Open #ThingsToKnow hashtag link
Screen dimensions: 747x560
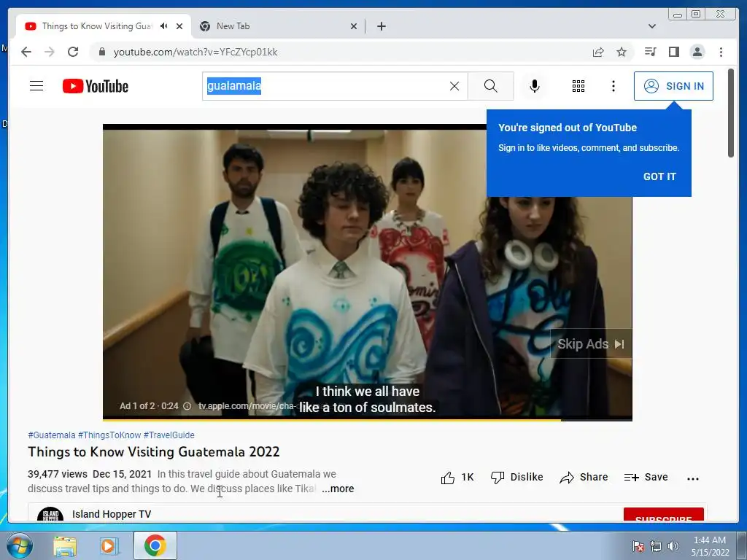pos(109,435)
